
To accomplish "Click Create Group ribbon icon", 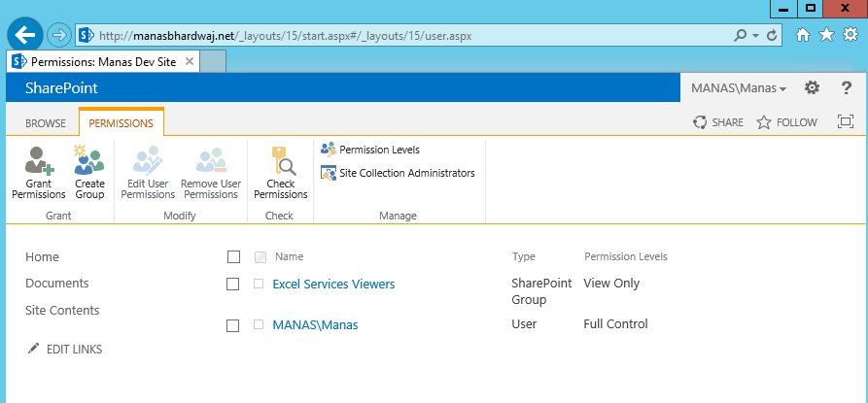I will 89,173.
